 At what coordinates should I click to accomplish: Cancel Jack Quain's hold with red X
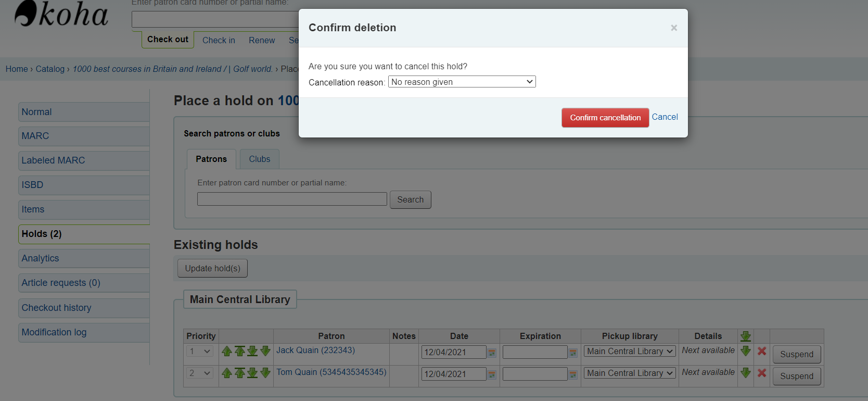tap(762, 351)
